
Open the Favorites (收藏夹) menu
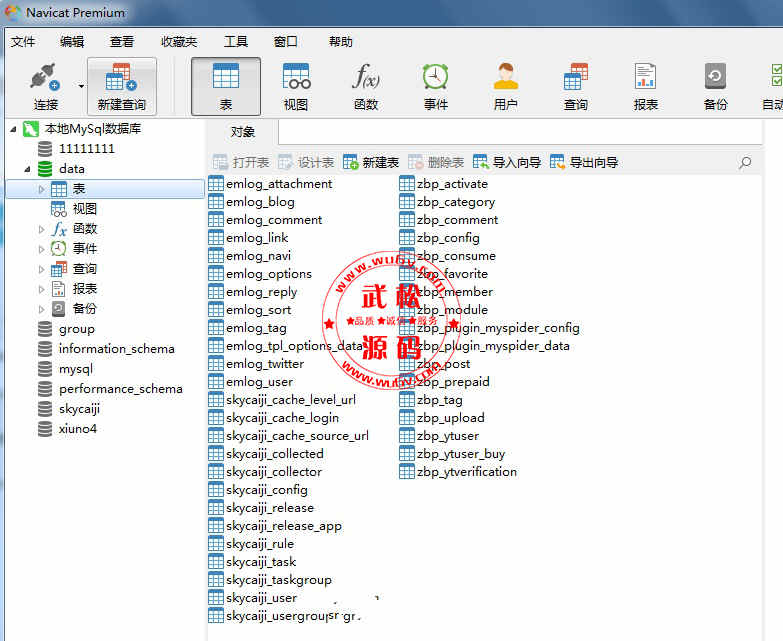(x=179, y=41)
